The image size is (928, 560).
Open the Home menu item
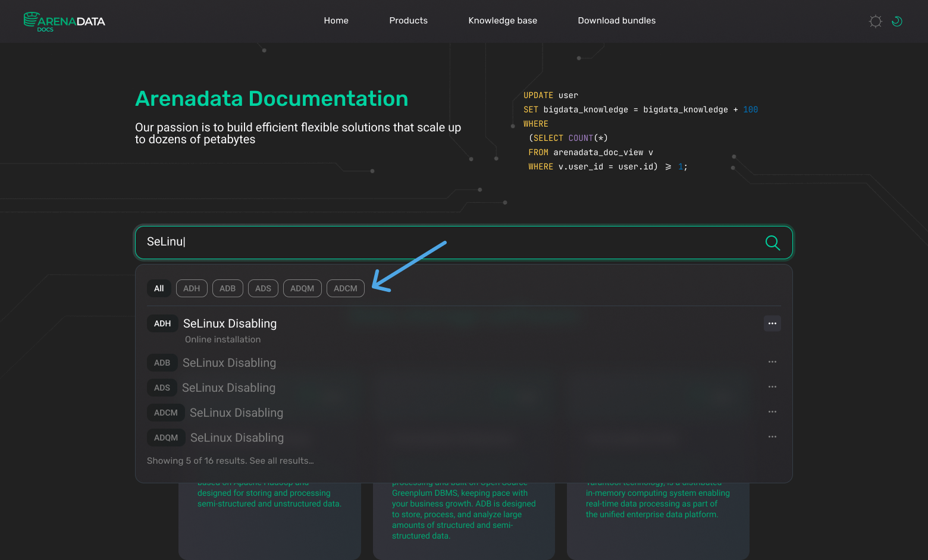pos(336,21)
